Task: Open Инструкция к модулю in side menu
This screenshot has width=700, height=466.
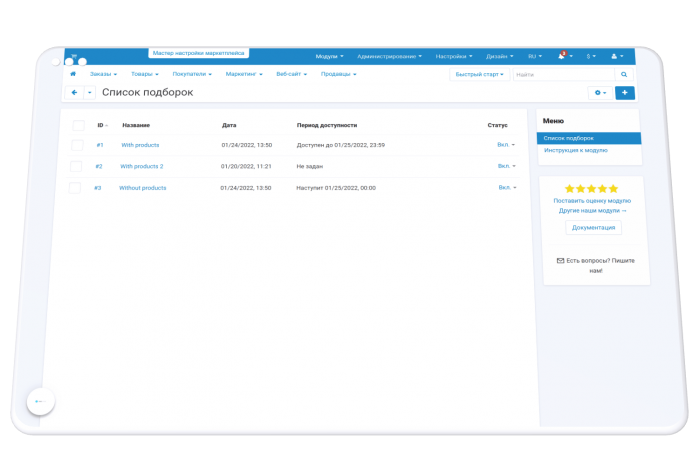Action: click(575, 150)
